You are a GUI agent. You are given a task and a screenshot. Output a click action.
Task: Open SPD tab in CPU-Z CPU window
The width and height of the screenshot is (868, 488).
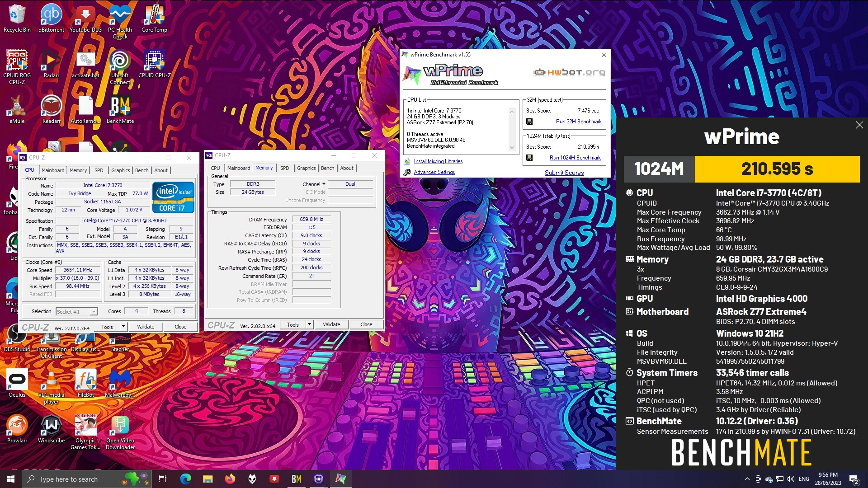(x=99, y=170)
